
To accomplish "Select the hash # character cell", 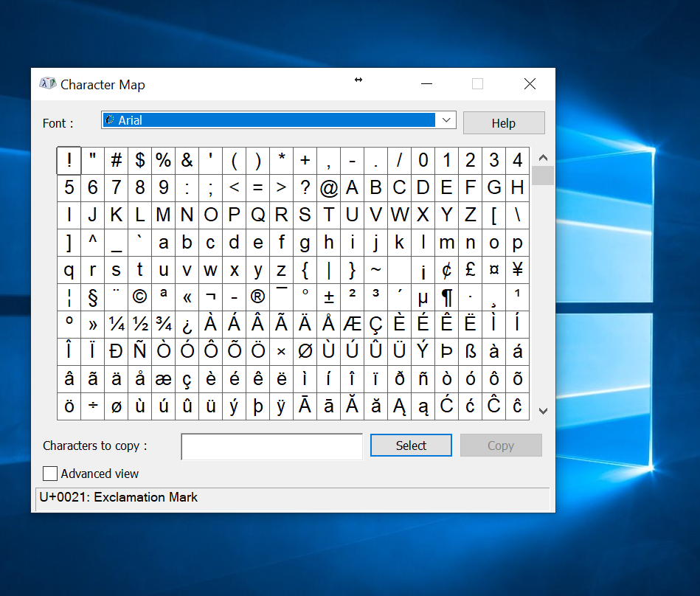I will point(116,160).
